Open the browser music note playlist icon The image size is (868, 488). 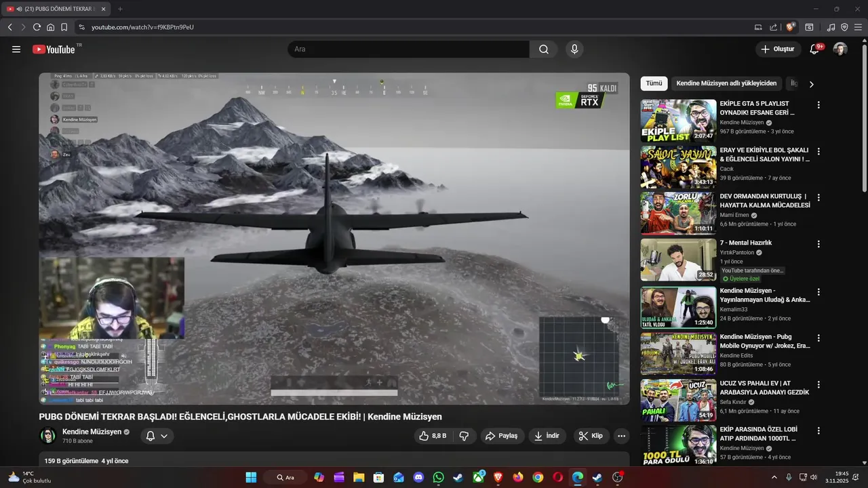pyautogui.click(x=831, y=27)
